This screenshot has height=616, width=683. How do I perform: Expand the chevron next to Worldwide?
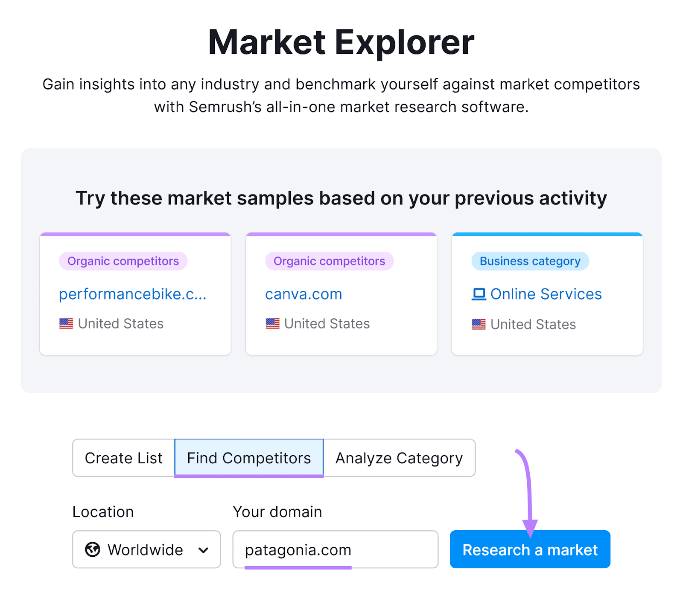pos(204,549)
